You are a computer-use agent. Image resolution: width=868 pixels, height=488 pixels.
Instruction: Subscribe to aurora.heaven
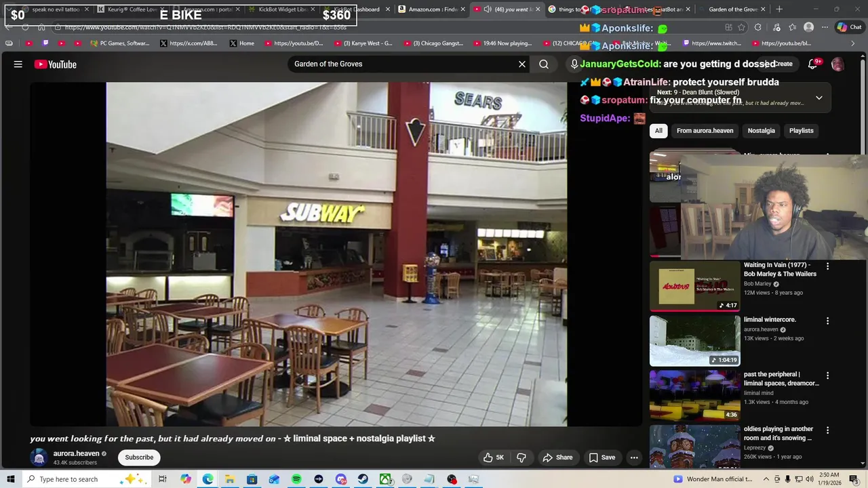(x=139, y=457)
